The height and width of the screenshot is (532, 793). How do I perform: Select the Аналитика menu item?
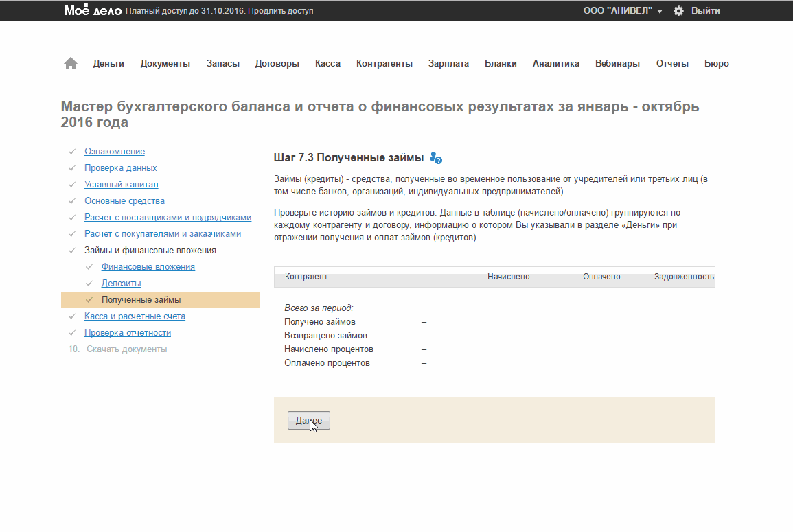555,64
